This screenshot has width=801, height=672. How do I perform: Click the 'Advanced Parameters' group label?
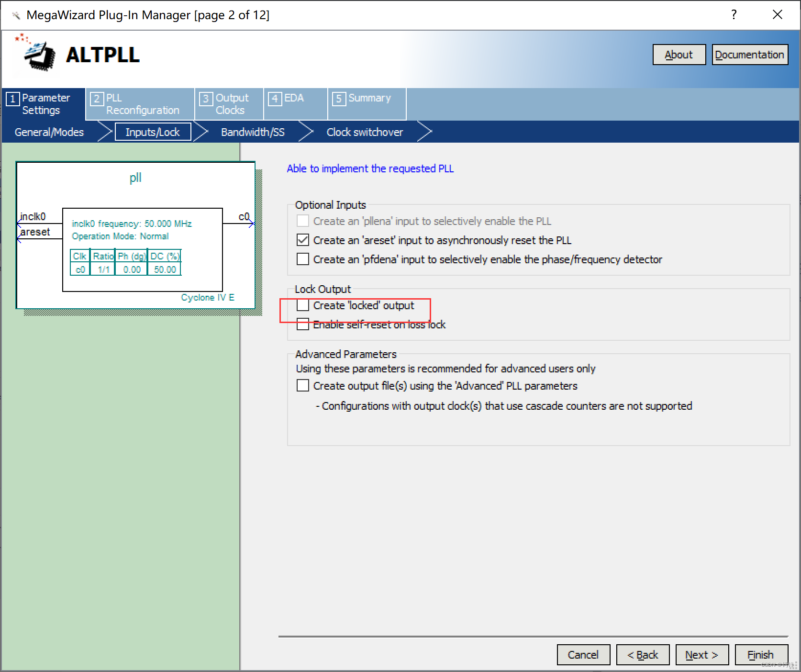pyautogui.click(x=346, y=354)
